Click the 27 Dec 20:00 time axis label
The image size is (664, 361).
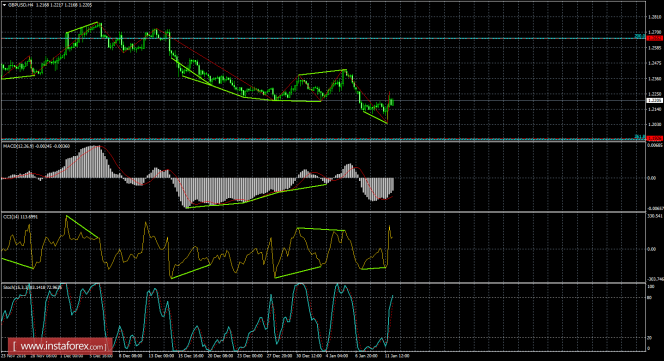279,356
